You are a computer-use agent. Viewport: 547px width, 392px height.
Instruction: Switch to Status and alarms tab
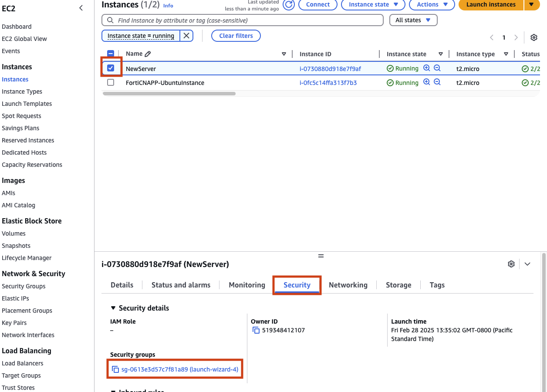[x=181, y=285]
